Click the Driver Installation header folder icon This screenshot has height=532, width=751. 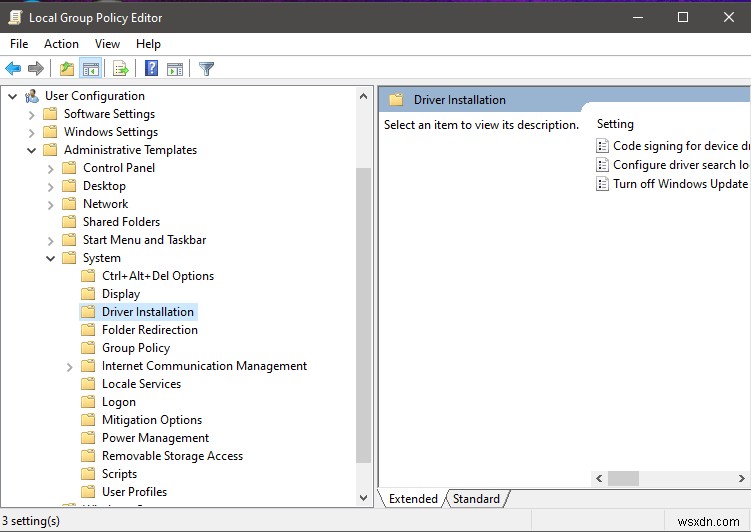click(x=396, y=100)
